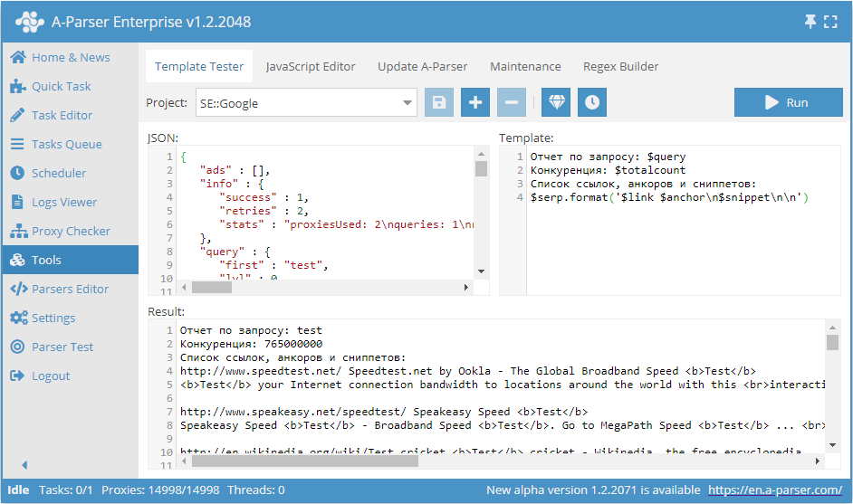Open the en.a-parser.com link

pyautogui.click(x=775, y=490)
